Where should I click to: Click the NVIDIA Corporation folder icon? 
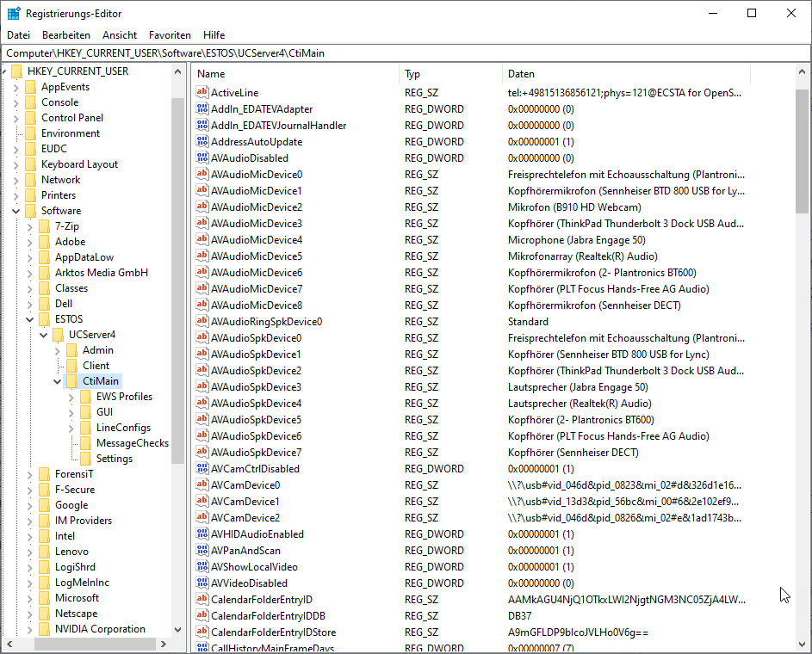[x=44, y=629]
